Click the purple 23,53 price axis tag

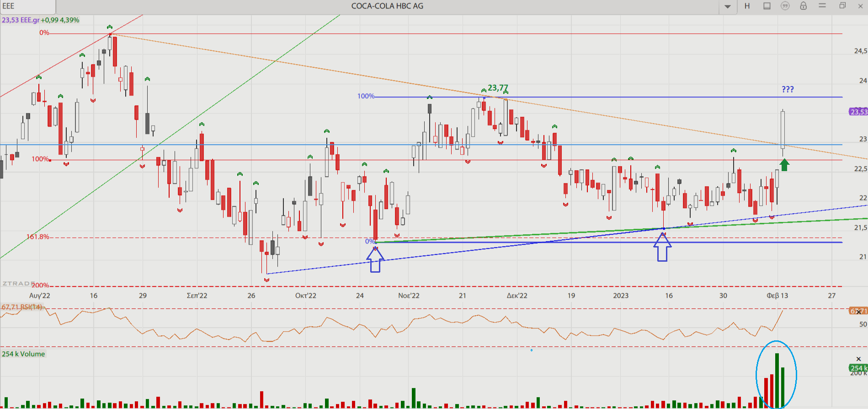858,112
